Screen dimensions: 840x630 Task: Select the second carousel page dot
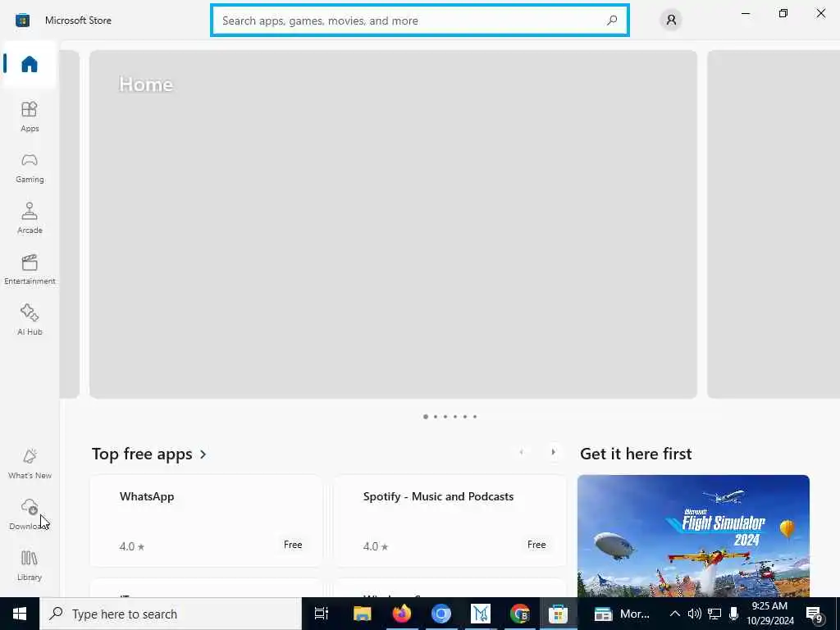(x=436, y=417)
